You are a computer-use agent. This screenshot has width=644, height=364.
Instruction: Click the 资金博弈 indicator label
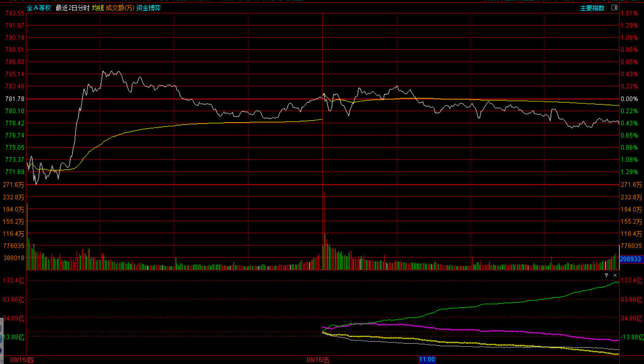pos(149,8)
